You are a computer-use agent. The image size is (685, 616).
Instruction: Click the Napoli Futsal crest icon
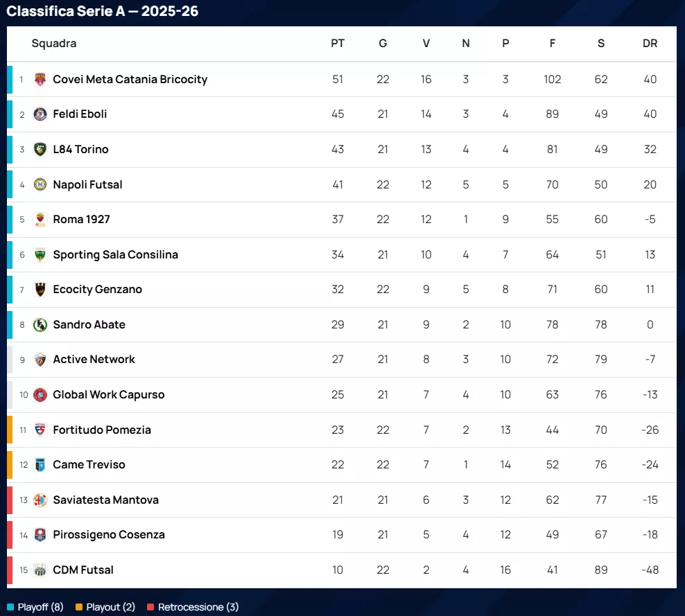click(x=40, y=185)
